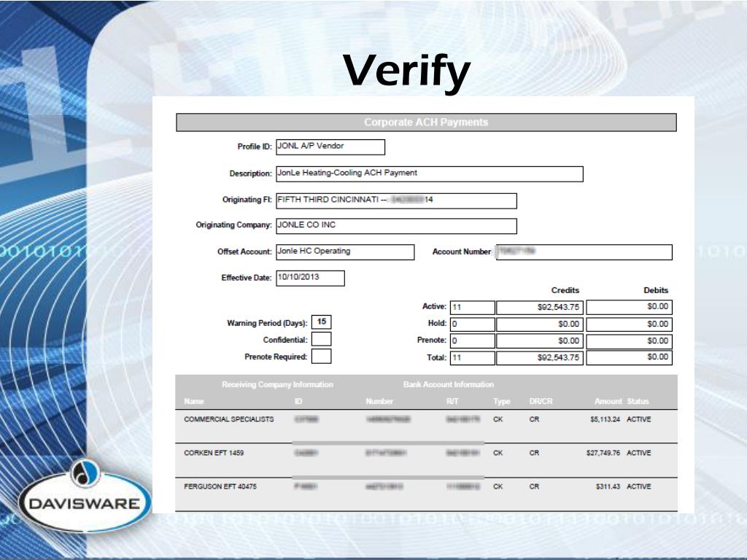The height and width of the screenshot is (560, 747).
Task: Select the Active count field
Action: 472,307
